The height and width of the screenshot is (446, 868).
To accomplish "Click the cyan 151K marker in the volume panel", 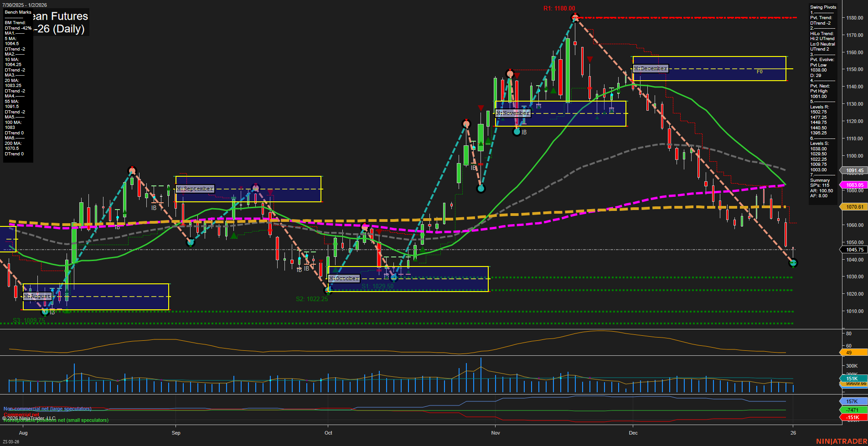I will (x=852, y=379).
